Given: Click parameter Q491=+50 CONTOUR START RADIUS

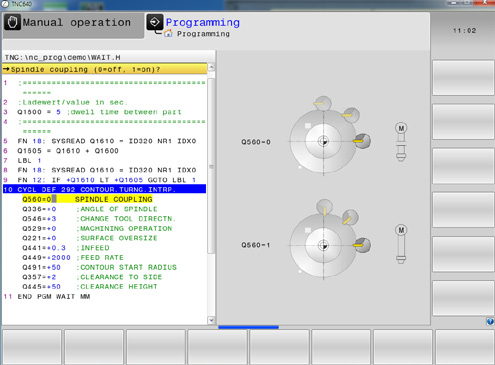Looking at the screenshot, I should (99, 267).
